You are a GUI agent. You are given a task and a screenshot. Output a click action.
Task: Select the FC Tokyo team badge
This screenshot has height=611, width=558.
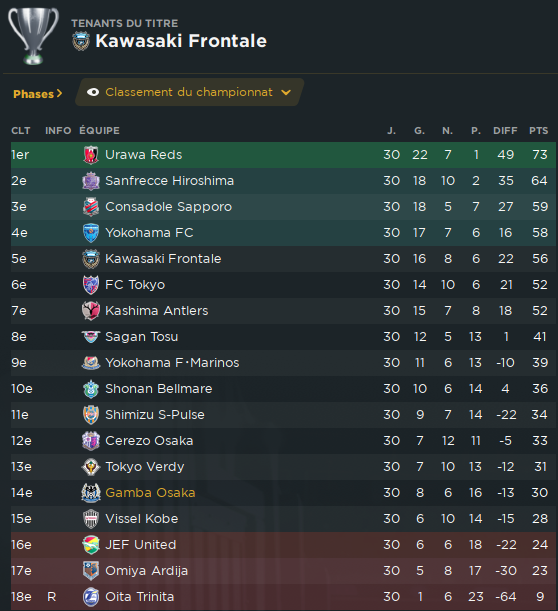[91, 285]
